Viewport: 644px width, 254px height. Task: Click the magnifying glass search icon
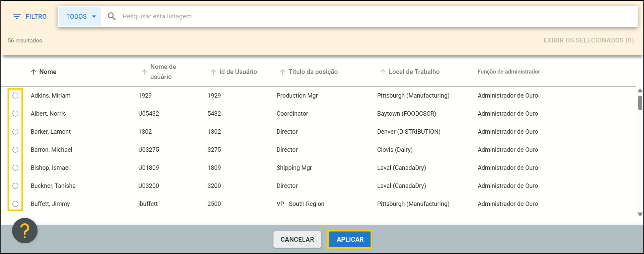click(x=111, y=16)
